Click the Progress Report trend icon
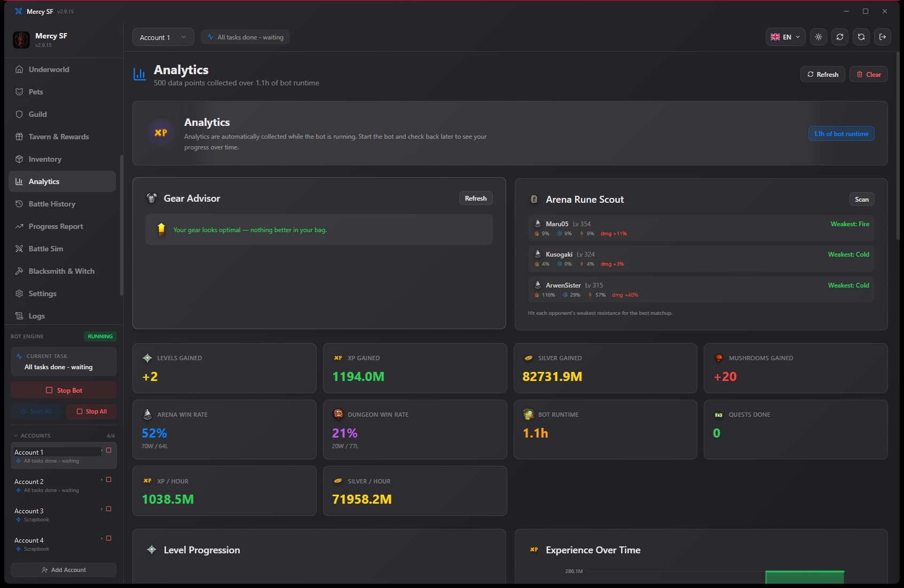904x588 pixels. point(19,226)
